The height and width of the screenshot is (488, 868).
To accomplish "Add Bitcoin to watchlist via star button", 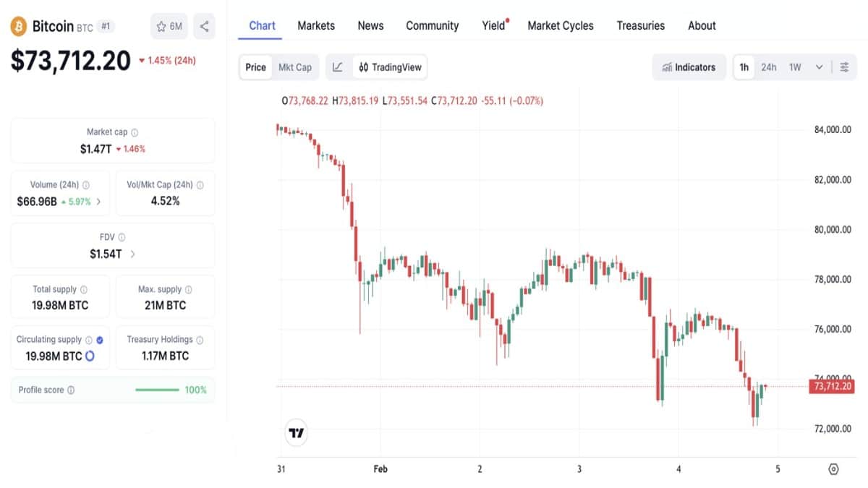I will 168,26.
